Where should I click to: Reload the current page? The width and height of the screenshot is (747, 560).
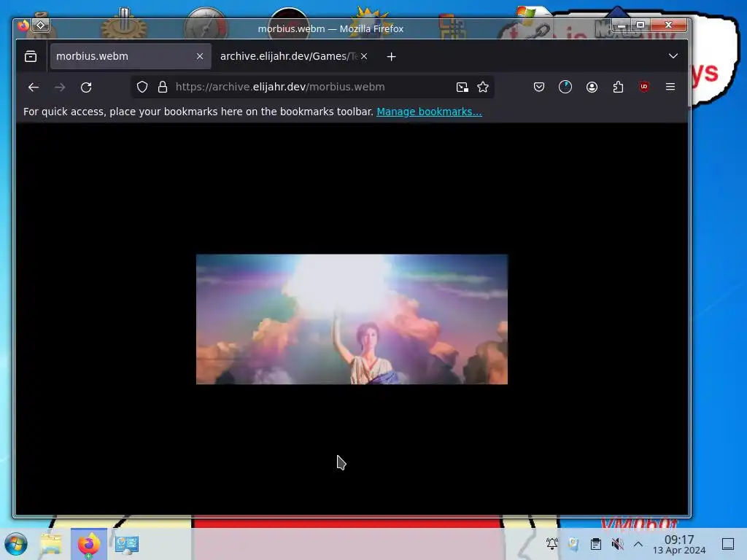[86, 87]
